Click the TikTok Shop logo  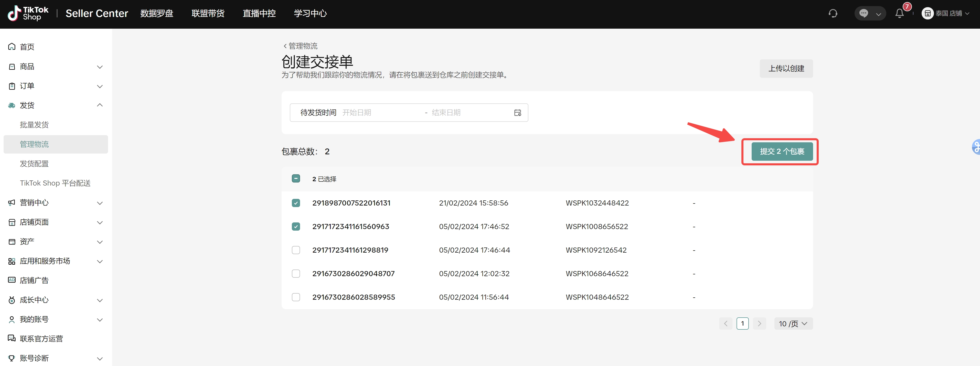tap(28, 14)
